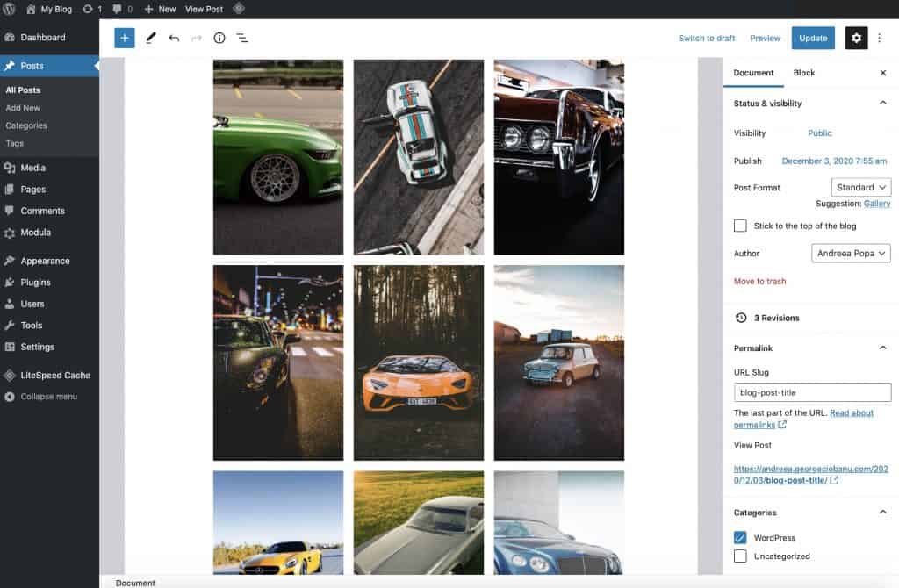Open LiteSpeed Cache menu
Screen dimensions: 899x588
click(x=49, y=376)
